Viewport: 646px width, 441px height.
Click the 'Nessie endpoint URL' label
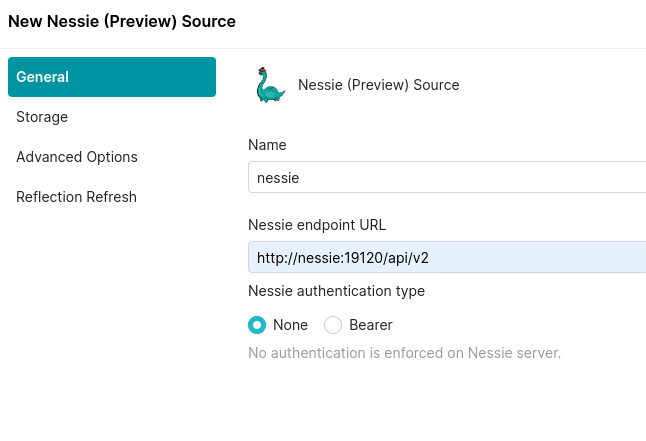coord(317,225)
